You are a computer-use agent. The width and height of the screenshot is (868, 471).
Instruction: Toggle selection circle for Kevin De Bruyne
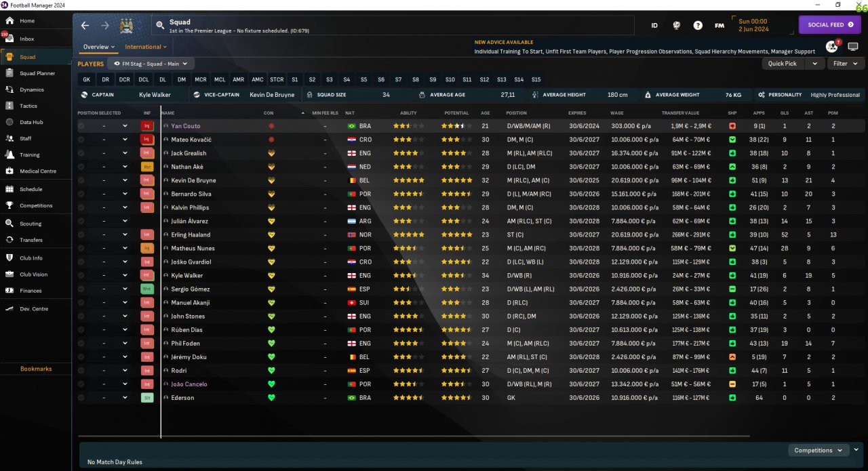tap(81, 180)
